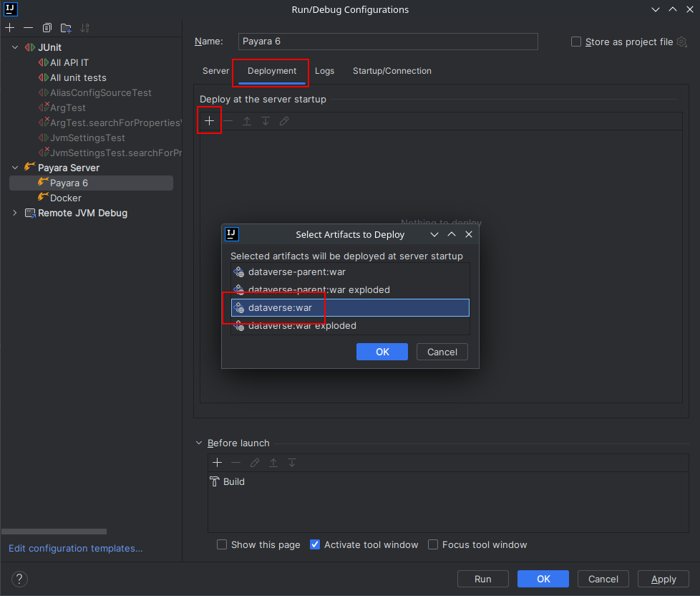The image size is (700, 596).
Task: Confirm artifact selection with OK
Action: point(381,352)
